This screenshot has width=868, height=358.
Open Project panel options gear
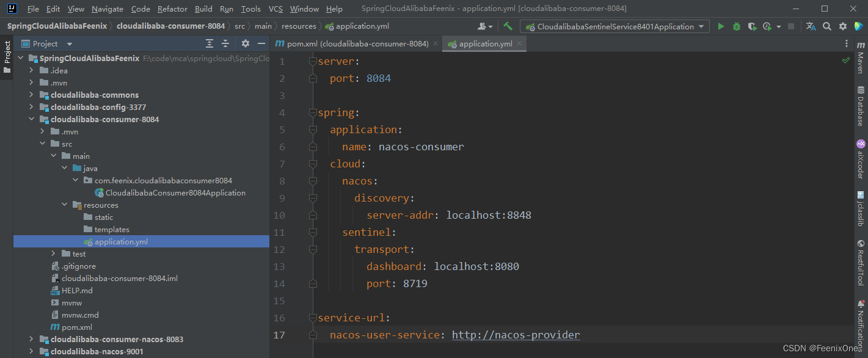point(246,43)
